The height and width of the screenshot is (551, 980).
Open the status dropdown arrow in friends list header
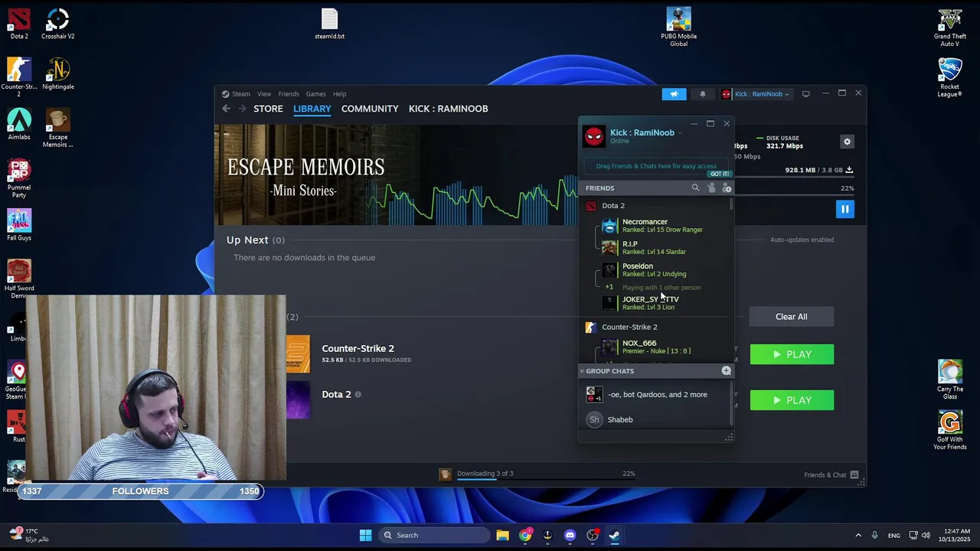click(x=680, y=133)
